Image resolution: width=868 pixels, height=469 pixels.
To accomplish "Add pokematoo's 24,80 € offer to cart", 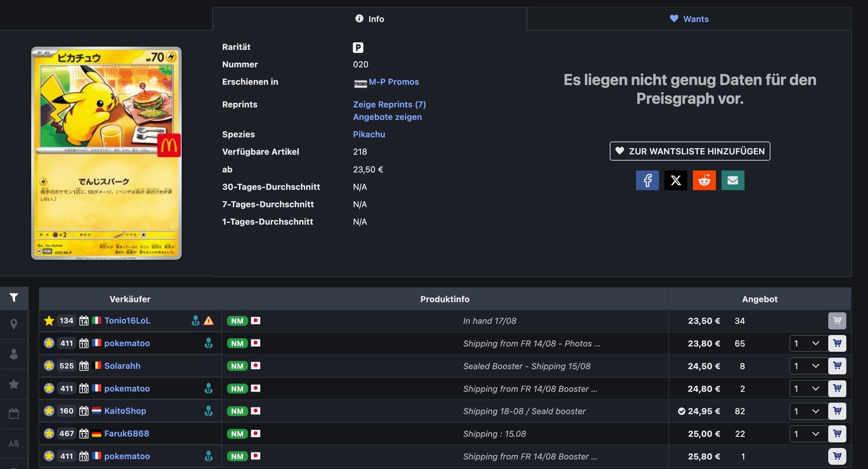I will pyautogui.click(x=837, y=389).
